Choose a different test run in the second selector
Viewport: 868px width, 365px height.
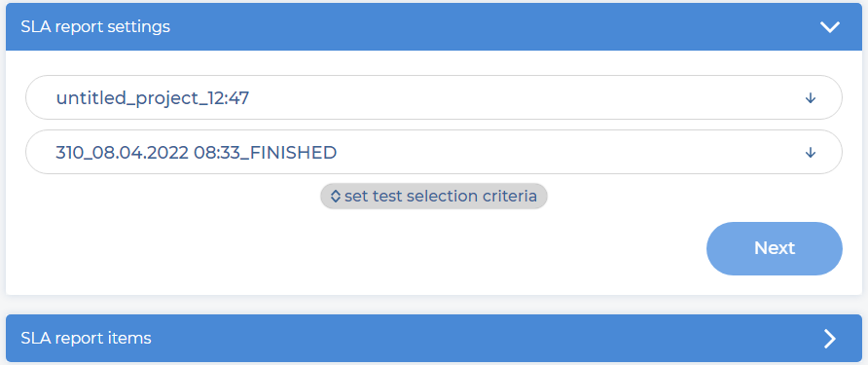(x=434, y=152)
